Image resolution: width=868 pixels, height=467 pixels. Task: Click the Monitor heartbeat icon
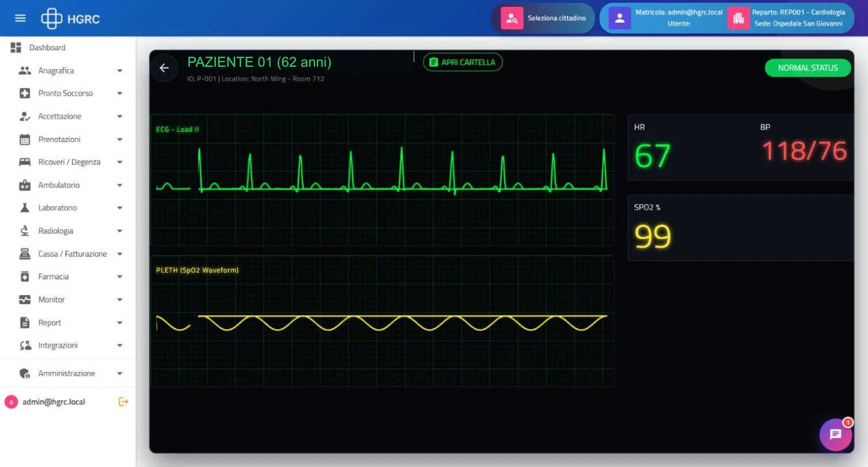pyautogui.click(x=25, y=300)
